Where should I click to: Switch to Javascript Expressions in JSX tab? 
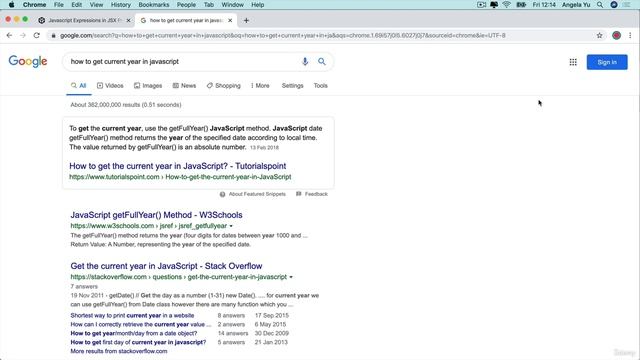tap(85, 20)
